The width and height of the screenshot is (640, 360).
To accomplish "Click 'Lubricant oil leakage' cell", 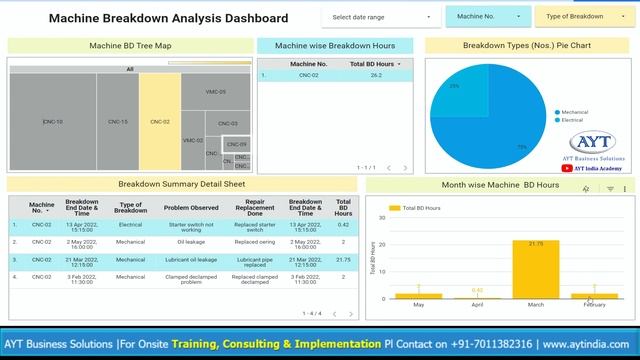I will pos(191,260).
